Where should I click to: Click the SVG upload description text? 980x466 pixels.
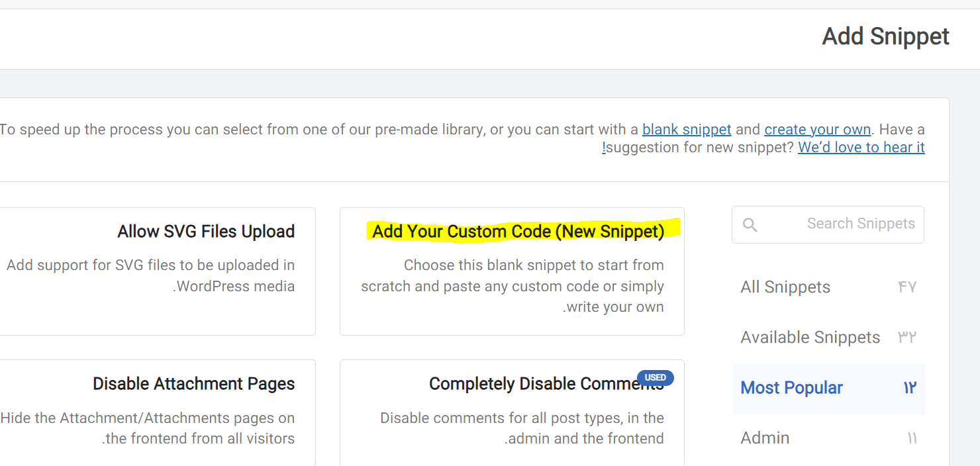point(151,275)
